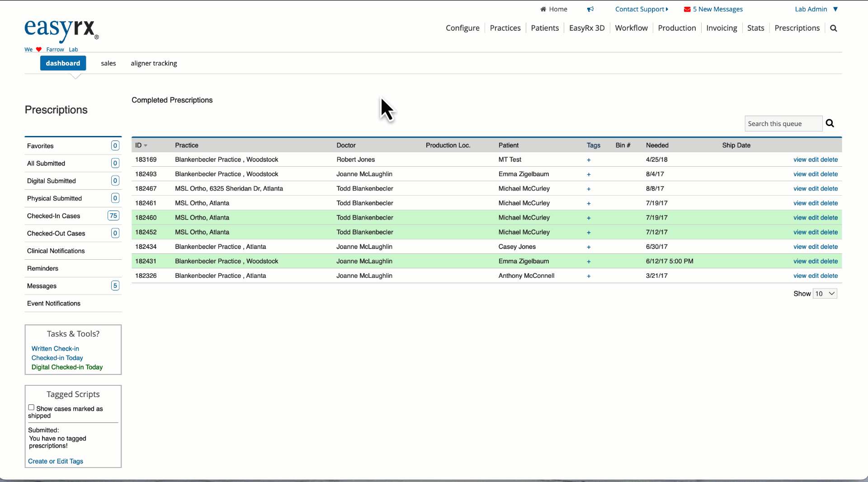868x482 pixels.
Task: Open the Patients menu
Action: pos(545,28)
